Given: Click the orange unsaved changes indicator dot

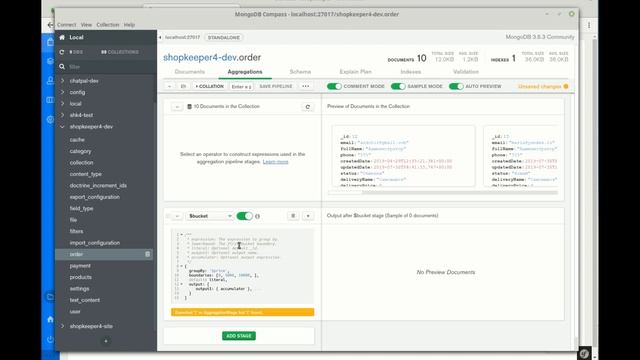Looking at the screenshot, I should pos(566,87).
